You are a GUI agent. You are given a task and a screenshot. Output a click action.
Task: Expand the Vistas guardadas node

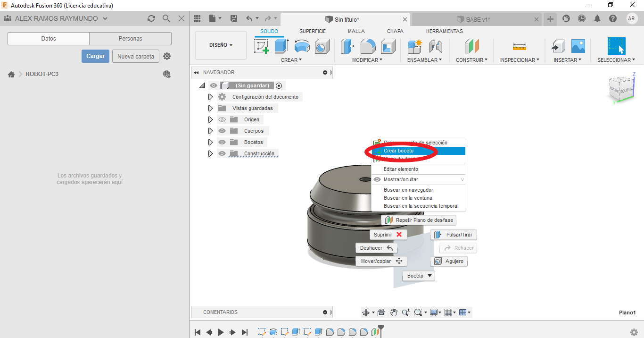tap(211, 108)
